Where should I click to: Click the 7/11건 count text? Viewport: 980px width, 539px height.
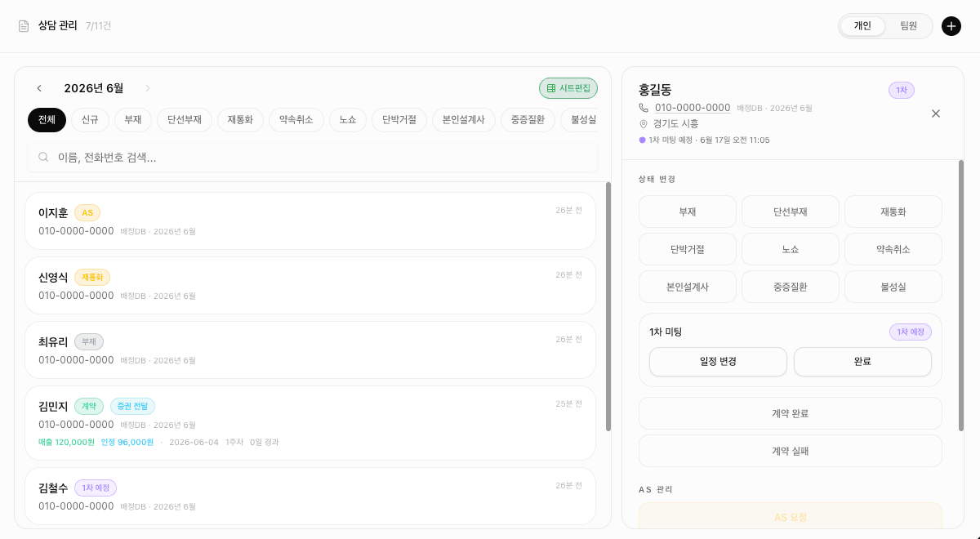[x=99, y=26]
